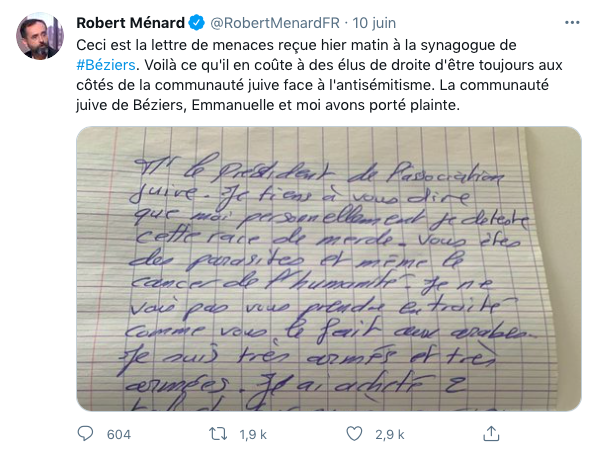598x456 pixels.
Task: Click the tweet body text
Action: (x=320, y=75)
